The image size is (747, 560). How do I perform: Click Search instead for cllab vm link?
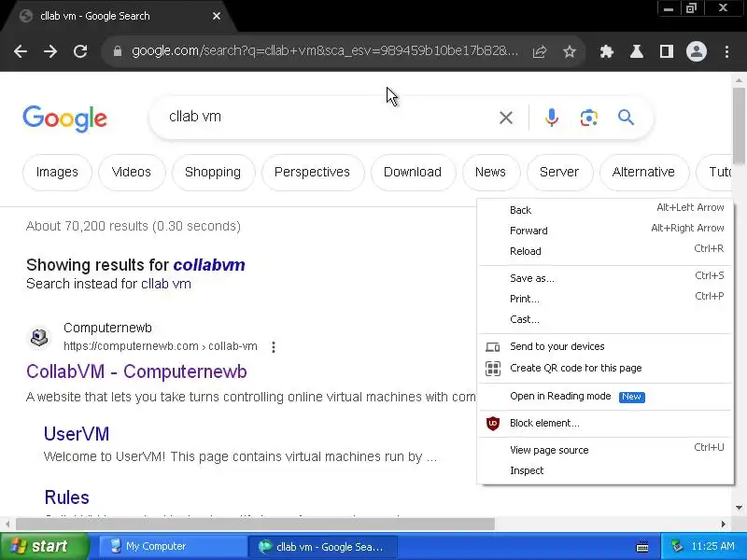pyautogui.click(x=166, y=284)
